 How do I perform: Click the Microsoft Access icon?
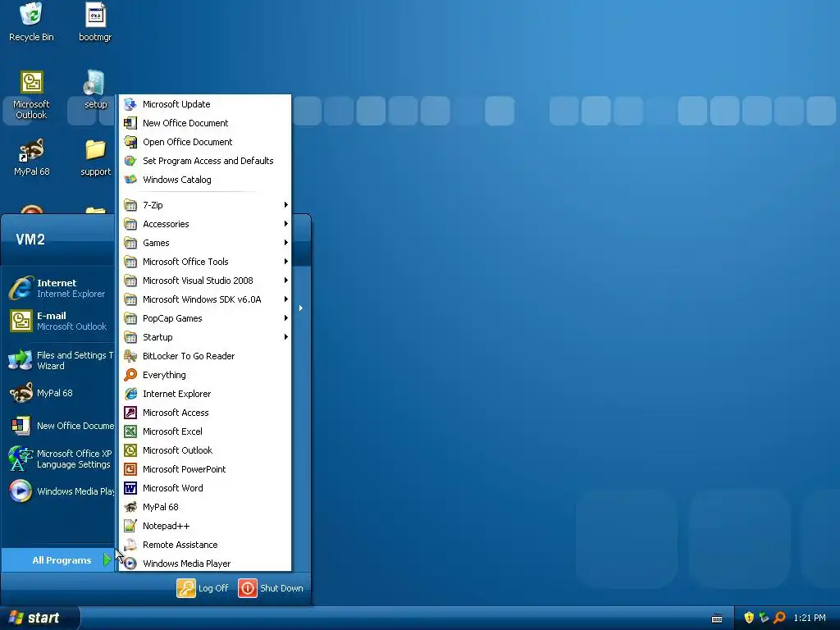pyautogui.click(x=130, y=413)
